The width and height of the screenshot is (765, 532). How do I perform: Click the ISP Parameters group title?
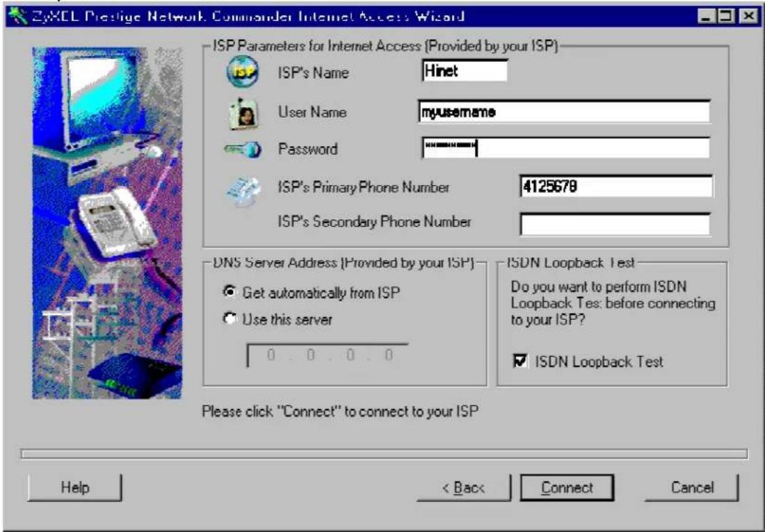(x=385, y=46)
